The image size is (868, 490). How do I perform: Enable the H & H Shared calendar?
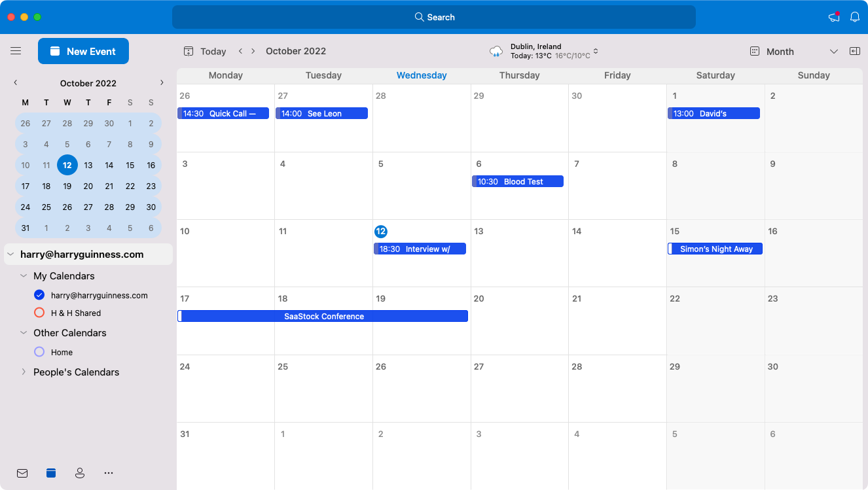click(x=39, y=313)
